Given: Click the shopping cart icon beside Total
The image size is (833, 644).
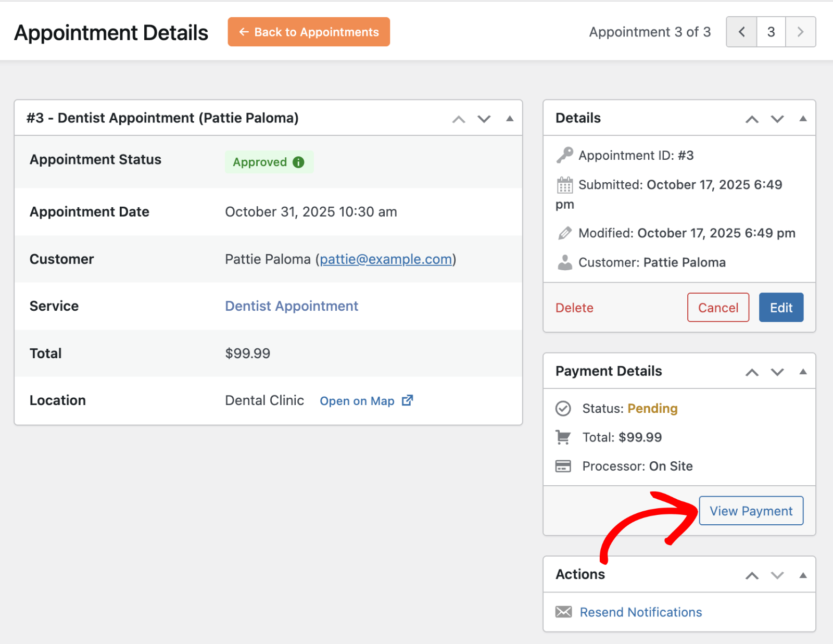Looking at the screenshot, I should [563, 437].
